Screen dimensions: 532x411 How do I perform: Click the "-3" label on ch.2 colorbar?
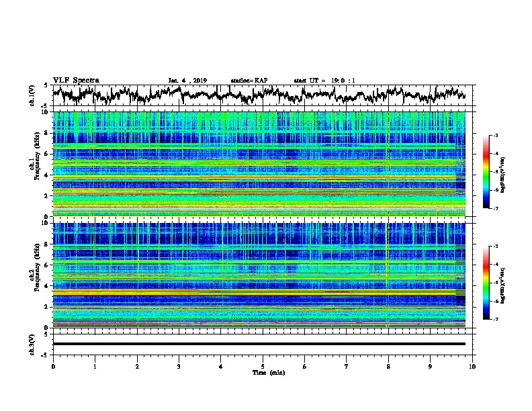(496, 246)
